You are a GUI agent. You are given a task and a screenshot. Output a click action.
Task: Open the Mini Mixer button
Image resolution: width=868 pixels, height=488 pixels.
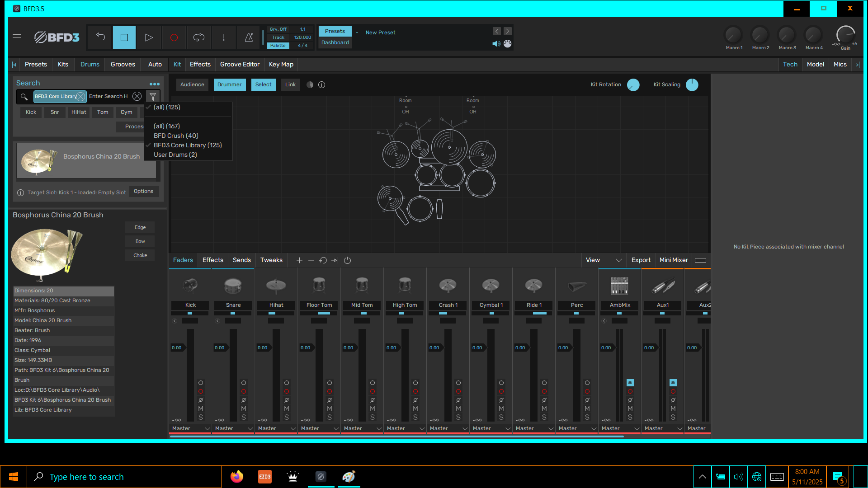point(674,260)
